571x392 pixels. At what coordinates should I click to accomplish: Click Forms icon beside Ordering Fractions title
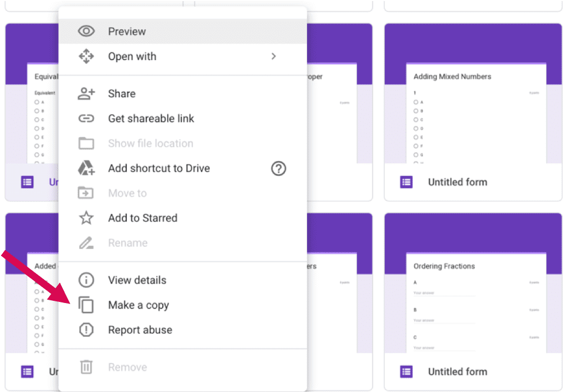coord(406,372)
